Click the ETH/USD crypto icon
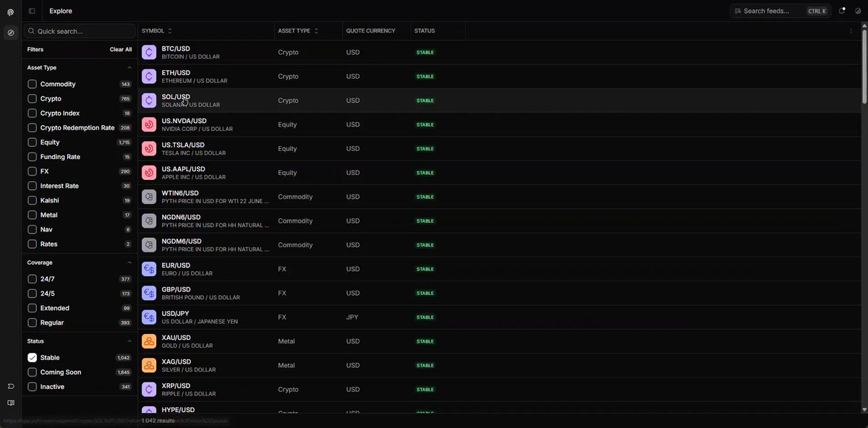 149,77
